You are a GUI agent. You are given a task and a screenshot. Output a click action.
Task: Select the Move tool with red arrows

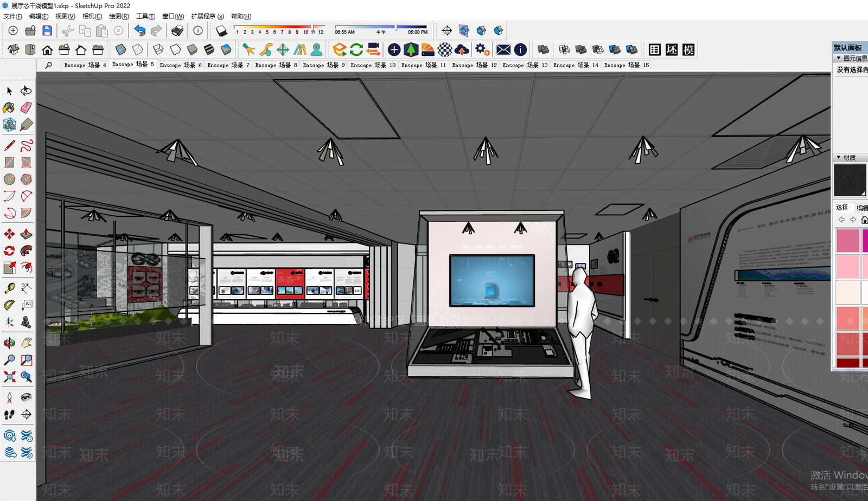click(x=9, y=234)
